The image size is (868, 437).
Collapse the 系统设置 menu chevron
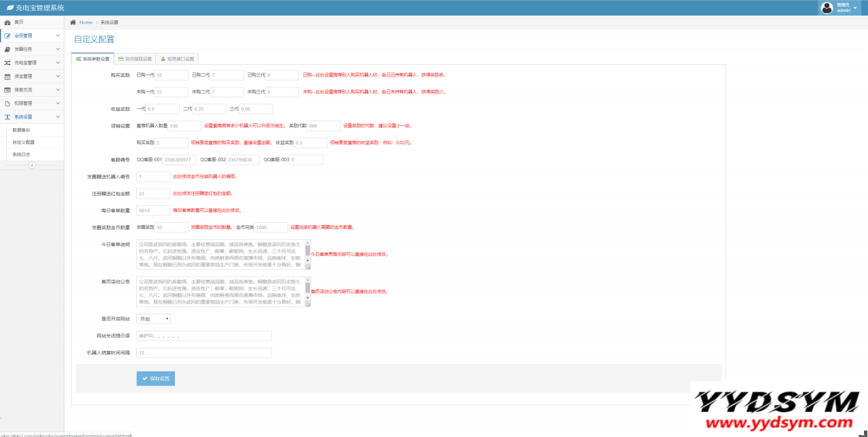coord(58,117)
